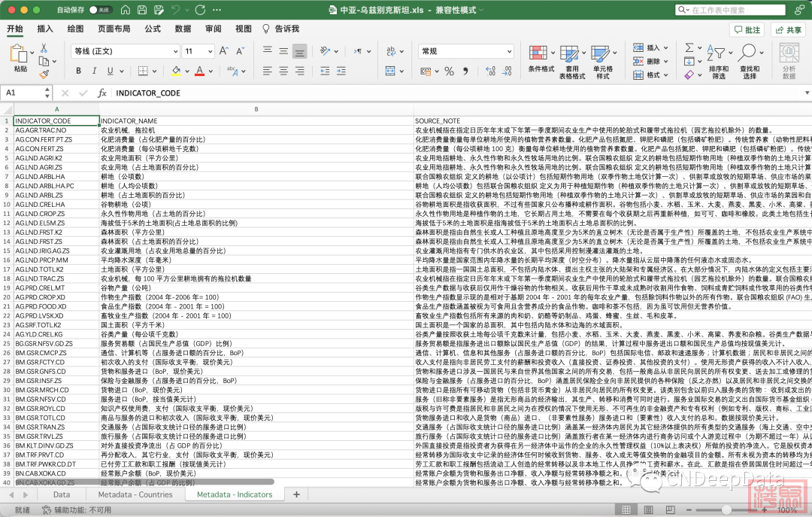Viewport: 812px width, 517px height.
Task: Select bottom vertical alignment
Action: (300, 51)
